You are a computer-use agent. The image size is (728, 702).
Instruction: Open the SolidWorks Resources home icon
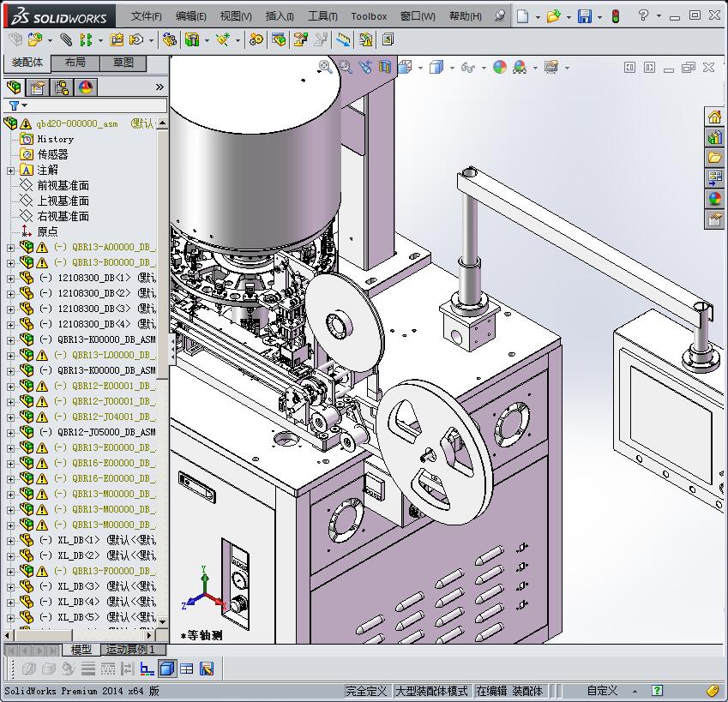coord(714,117)
